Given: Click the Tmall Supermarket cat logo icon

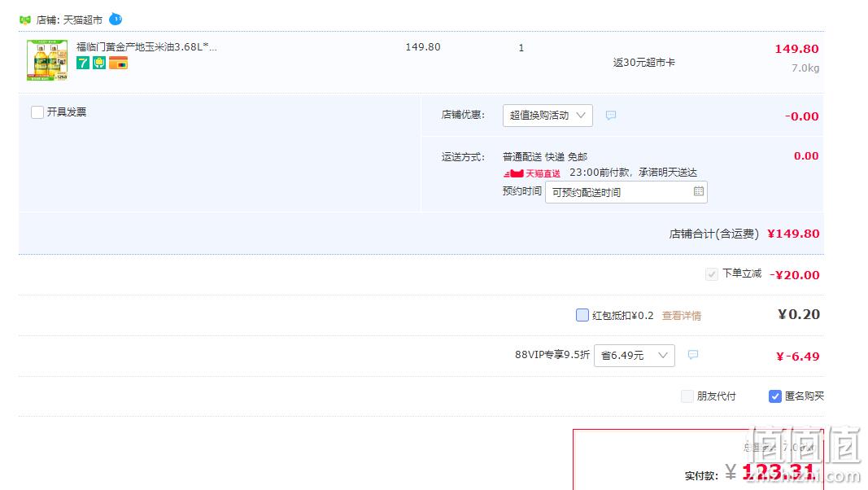Looking at the screenshot, I should 25,20.
